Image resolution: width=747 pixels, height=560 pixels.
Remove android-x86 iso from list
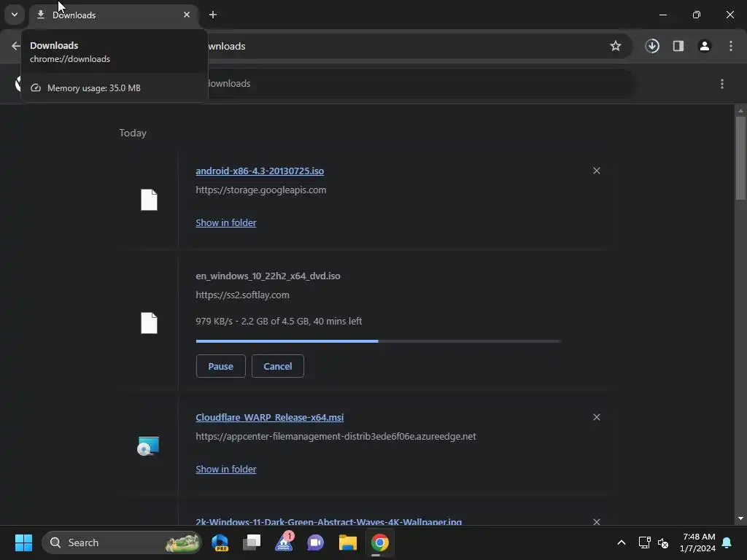click(x=597, y=171)
